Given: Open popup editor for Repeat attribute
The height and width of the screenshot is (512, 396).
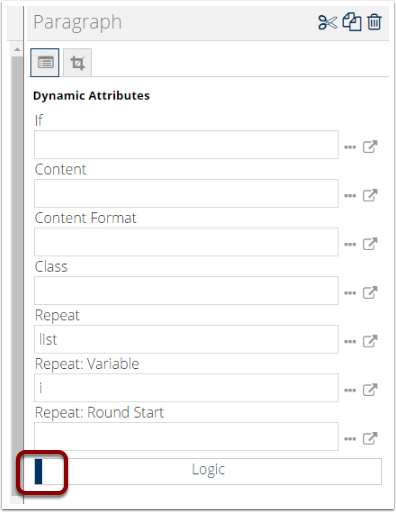Looking at the screenshot, I should [x=370, y=341].
